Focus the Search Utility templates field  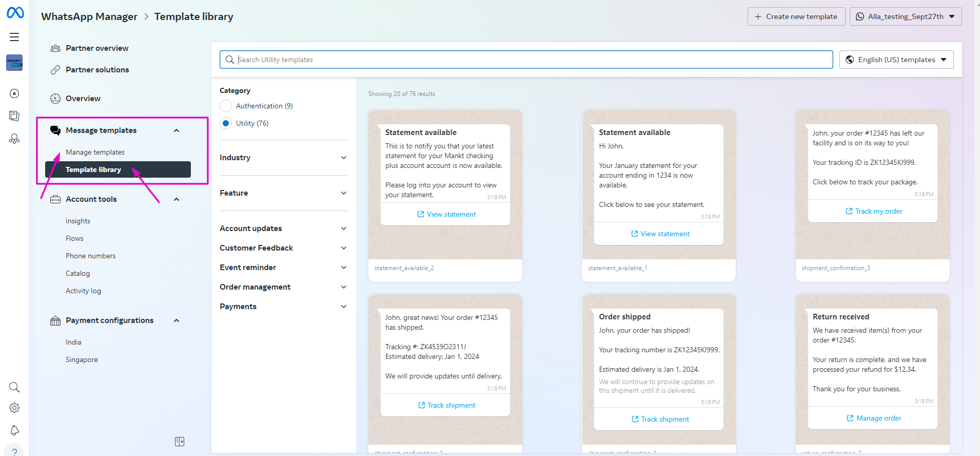(526, 60)
